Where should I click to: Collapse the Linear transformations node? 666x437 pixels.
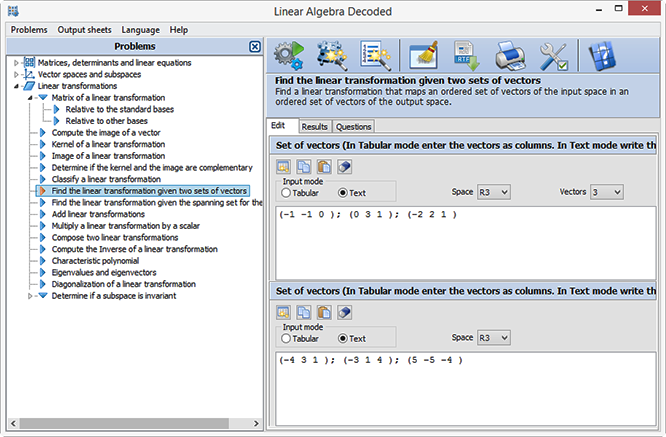tap(16, 86)
